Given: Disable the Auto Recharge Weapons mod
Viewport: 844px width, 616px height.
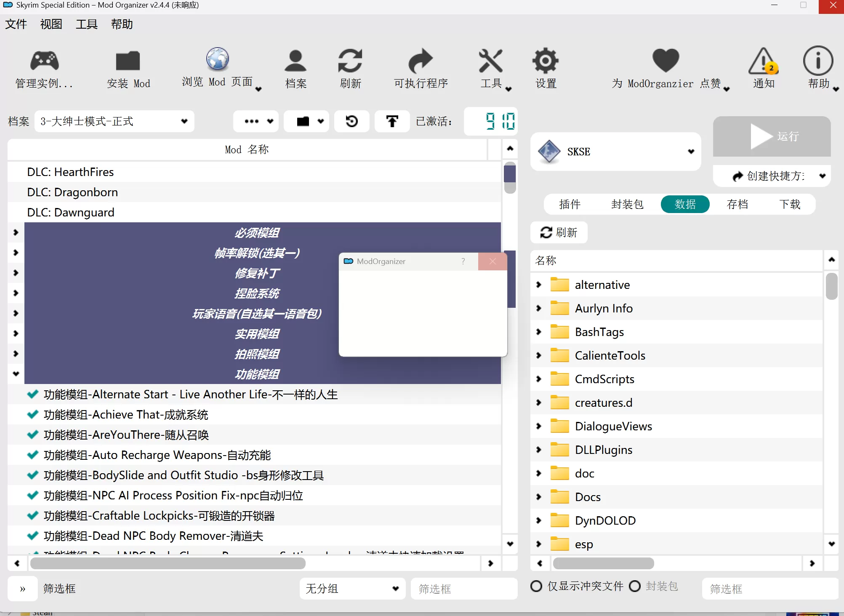Looking at the screenshot, I should click(32, 455).
